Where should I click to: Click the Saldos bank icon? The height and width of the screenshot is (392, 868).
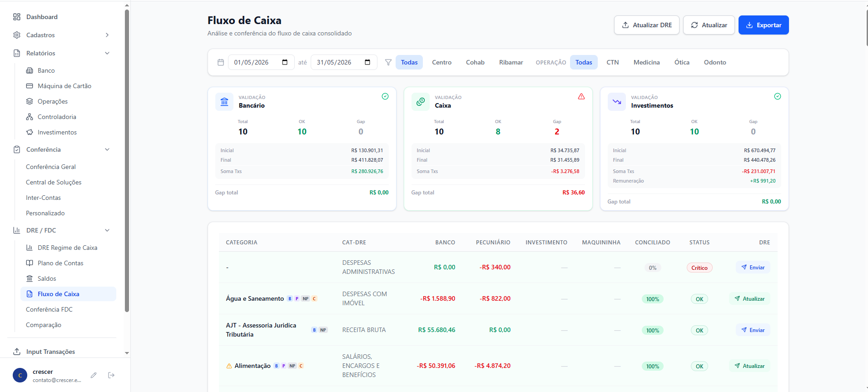[x=30, y=278]
